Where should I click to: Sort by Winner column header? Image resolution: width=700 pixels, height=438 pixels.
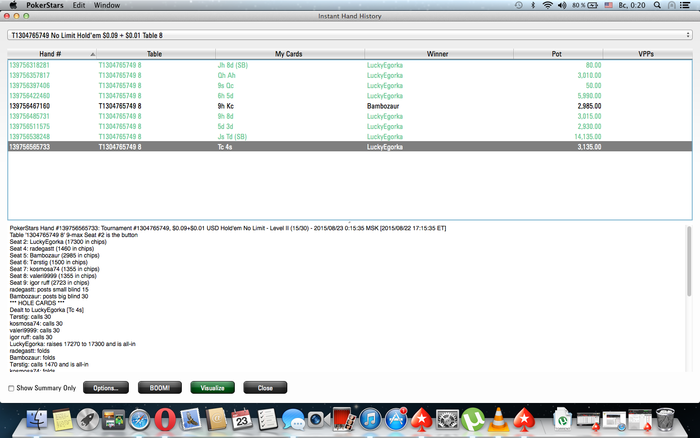(439, 54)
